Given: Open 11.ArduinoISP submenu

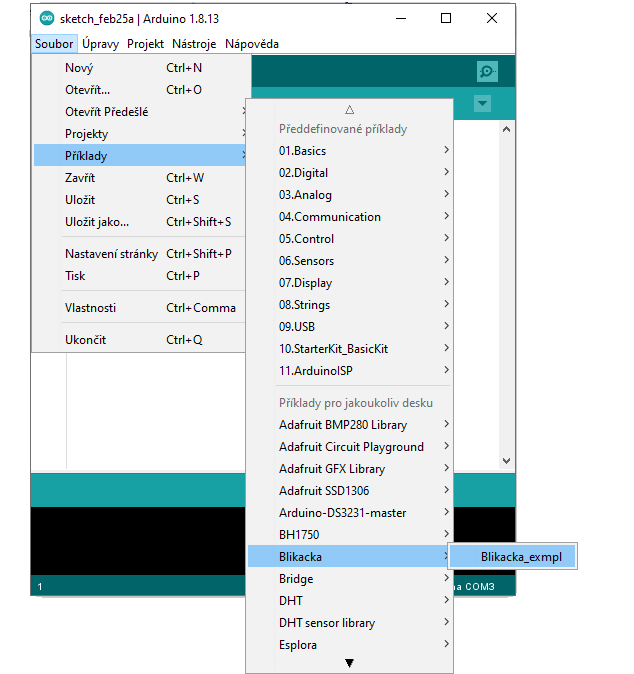Looking at the screenshot, I should click(x=350, y=371).
